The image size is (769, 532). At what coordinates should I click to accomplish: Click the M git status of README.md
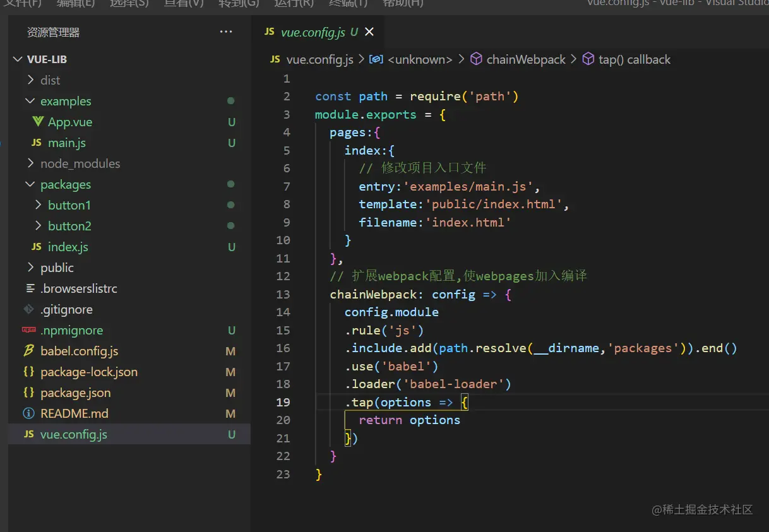pyautogui.click(x=230, y=413)
